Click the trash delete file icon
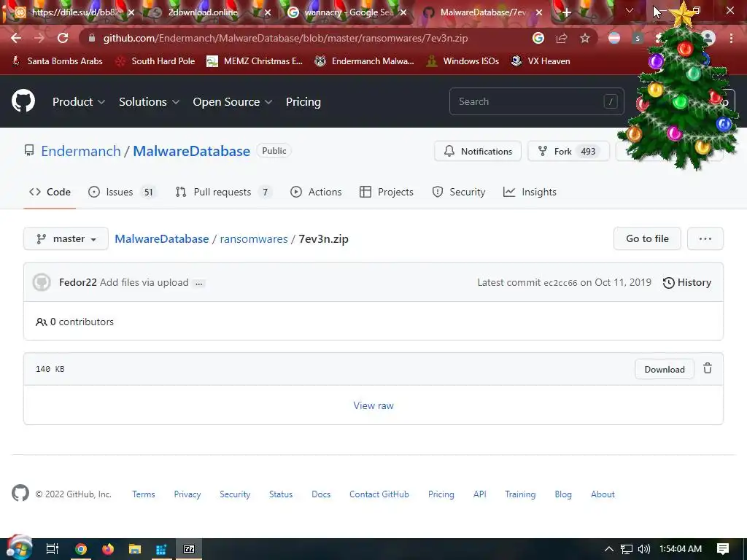This screenshot has width=747, height=560. coord(708,368)
